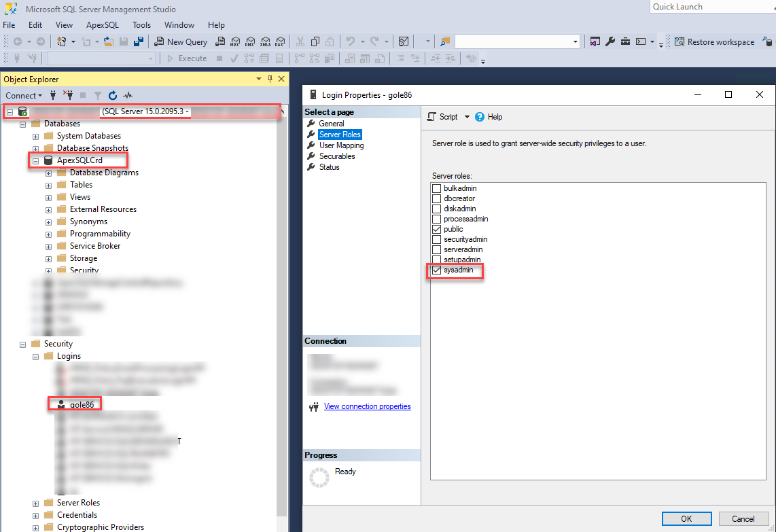
Task: Click the Restore workspace button
Action: [x=715, y=42]
